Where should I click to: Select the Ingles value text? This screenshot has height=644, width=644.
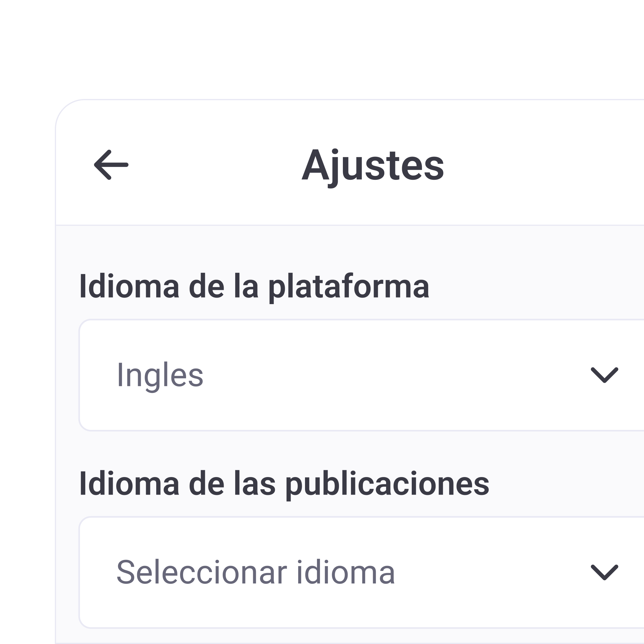tap(160, 375)
